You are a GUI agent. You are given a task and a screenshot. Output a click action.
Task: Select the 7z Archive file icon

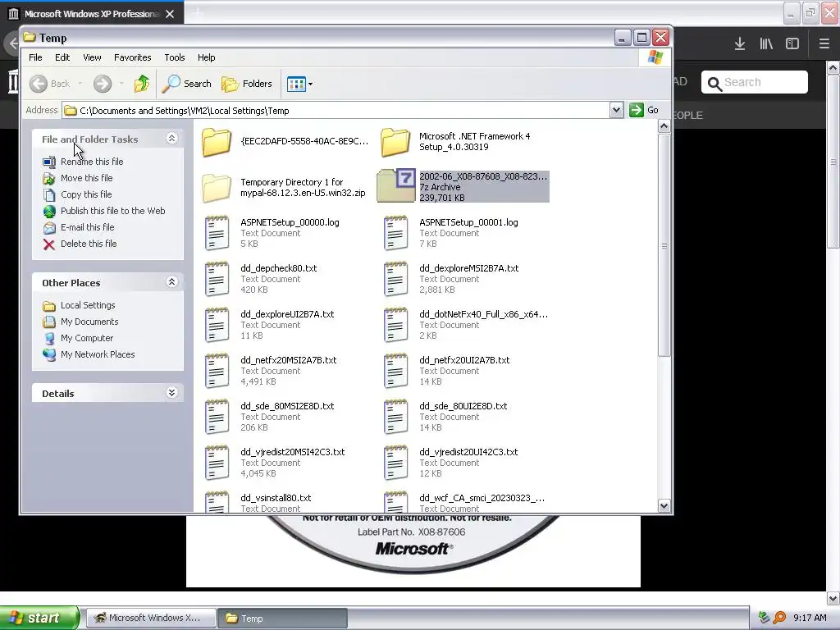(396, 186)
